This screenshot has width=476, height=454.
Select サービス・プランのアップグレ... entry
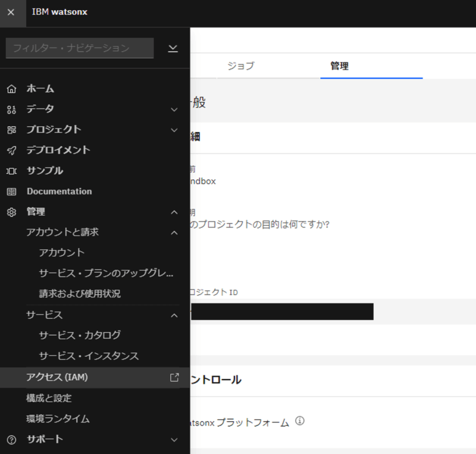click(x=107, y=273)
